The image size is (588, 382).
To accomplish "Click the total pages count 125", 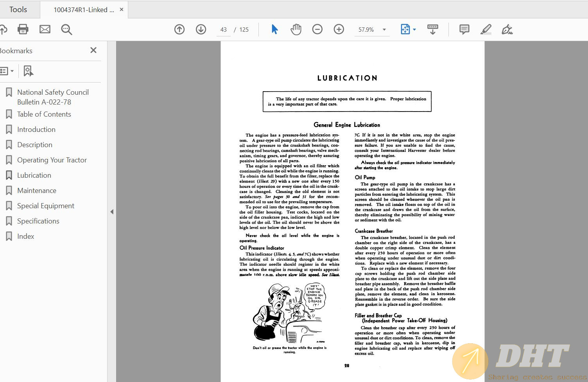I will point(244,30).
